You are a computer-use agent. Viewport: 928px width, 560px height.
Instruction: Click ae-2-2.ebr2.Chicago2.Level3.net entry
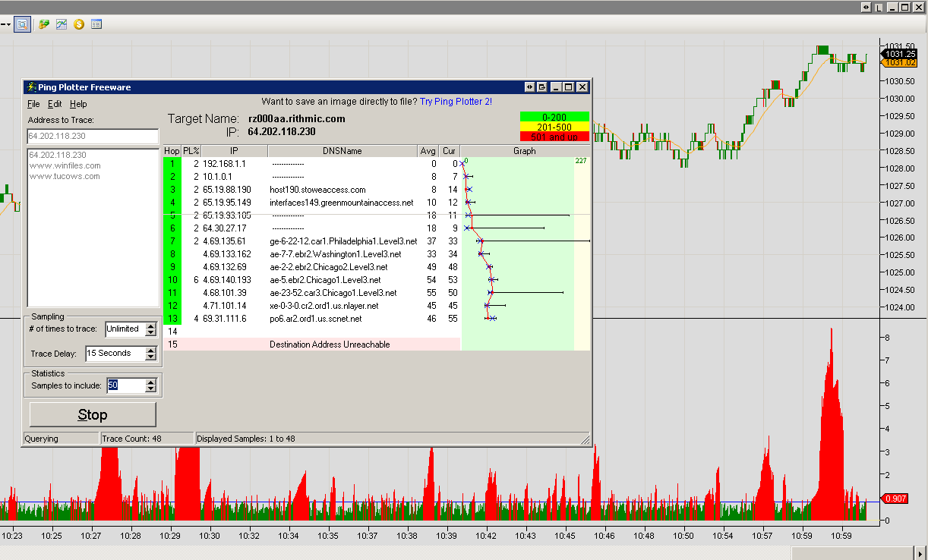pyautogui.click(x=329, y=267)
